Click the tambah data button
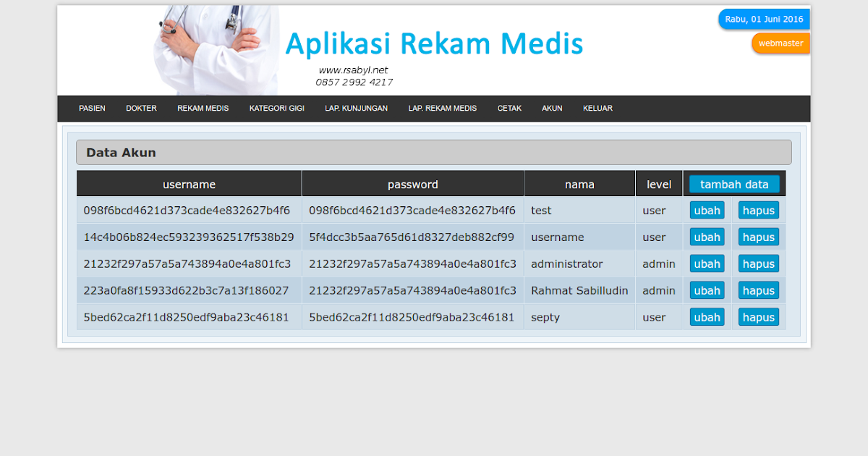The image size is (868, 456). (734, 184)
